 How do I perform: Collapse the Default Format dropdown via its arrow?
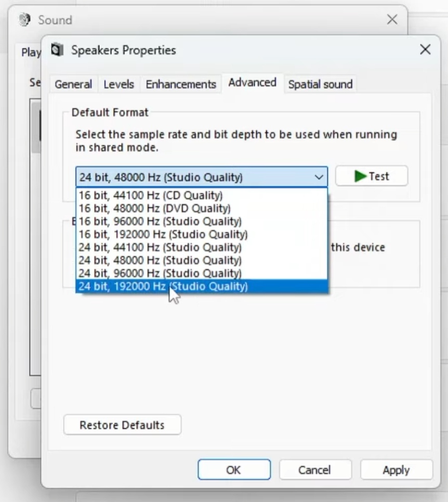click(x=319, y=177)
